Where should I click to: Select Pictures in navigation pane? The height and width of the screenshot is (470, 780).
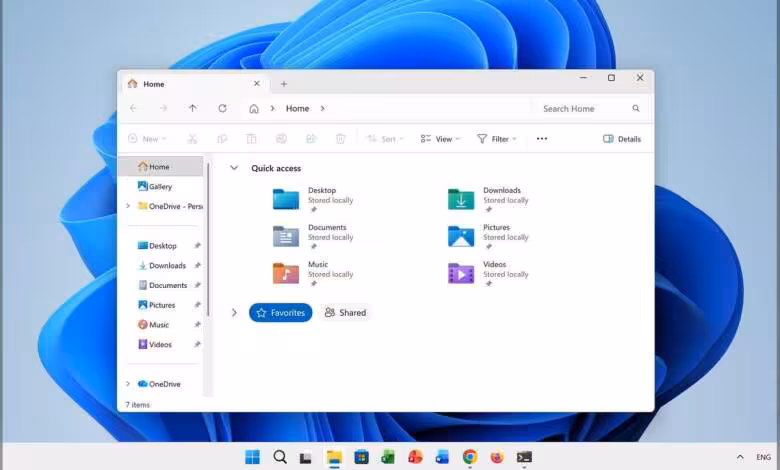click(x=161, y=305)
